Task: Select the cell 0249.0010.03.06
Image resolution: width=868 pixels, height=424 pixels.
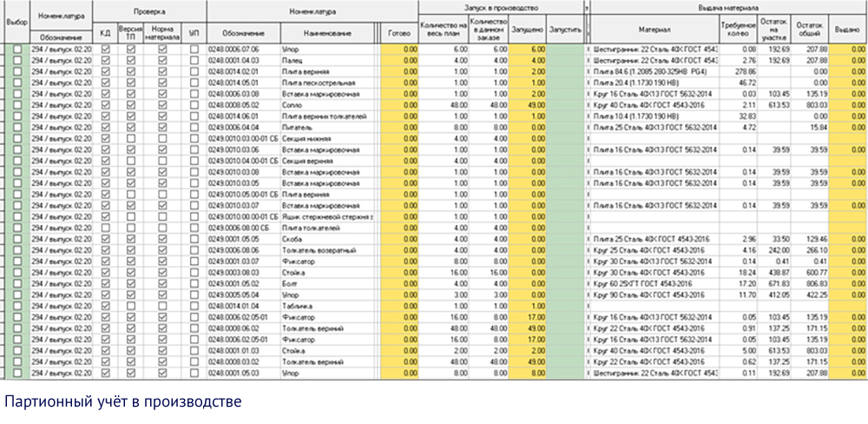Action: click(x=244, y=149)
